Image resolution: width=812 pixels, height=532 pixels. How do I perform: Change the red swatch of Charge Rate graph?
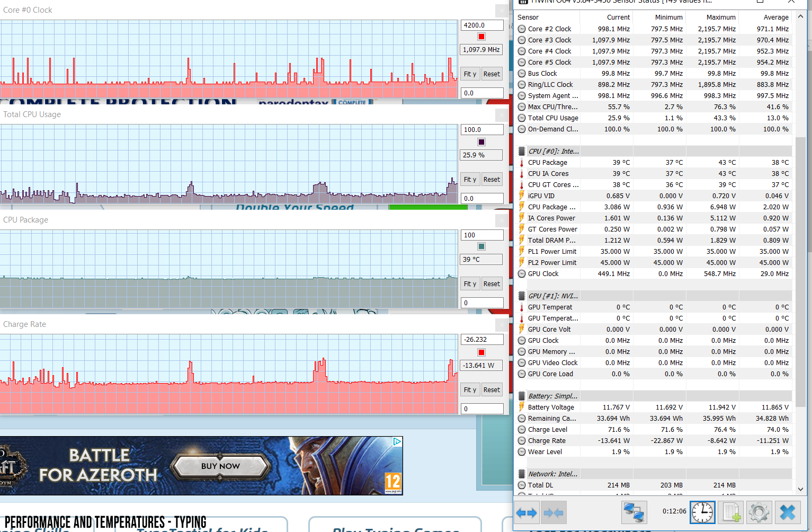tap(481, 352)
